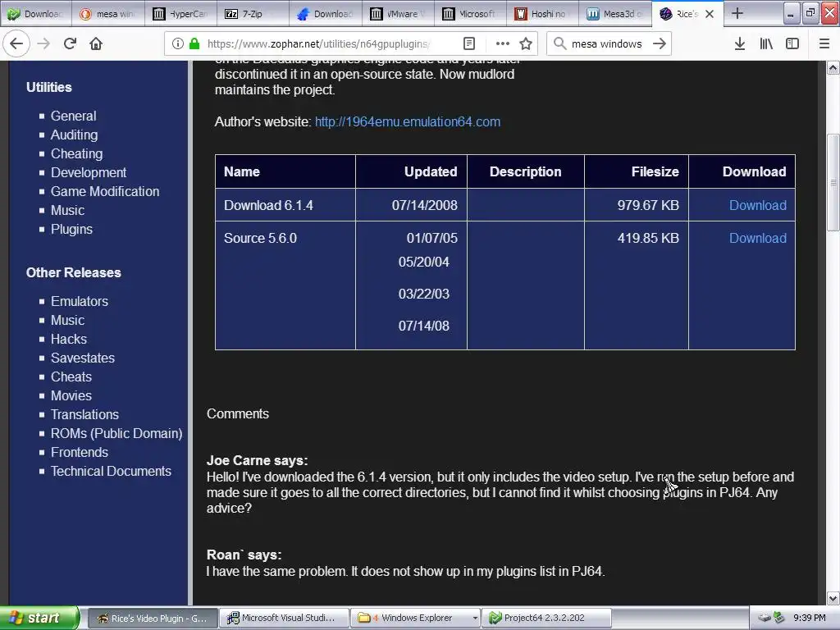
Task: Open the Firefox hamburger menu
Action: click(824, 43)
